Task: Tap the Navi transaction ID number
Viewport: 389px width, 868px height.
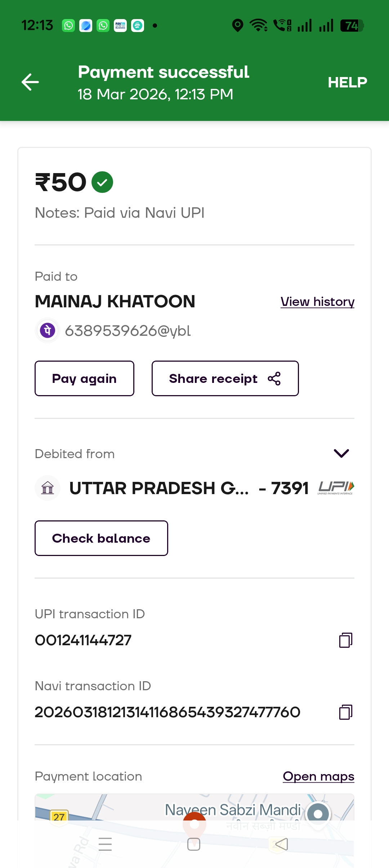Action: click(x=167, y=712)
